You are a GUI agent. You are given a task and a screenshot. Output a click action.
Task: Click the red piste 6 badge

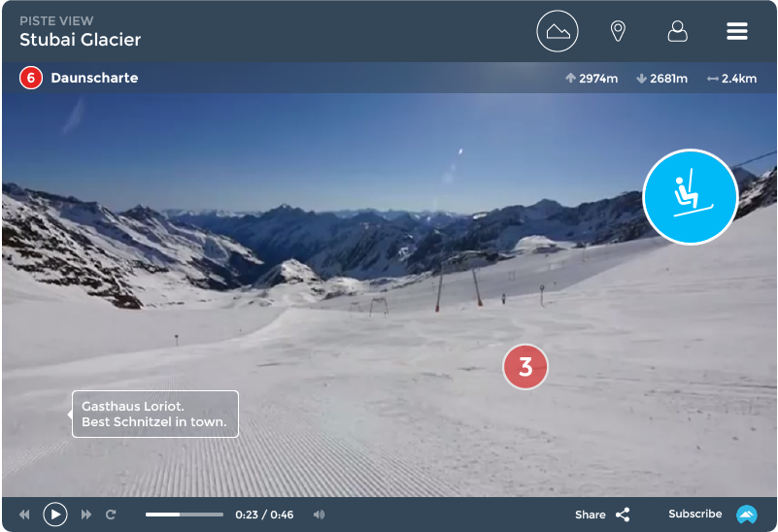pyautogui.click(x=31, y=78)
